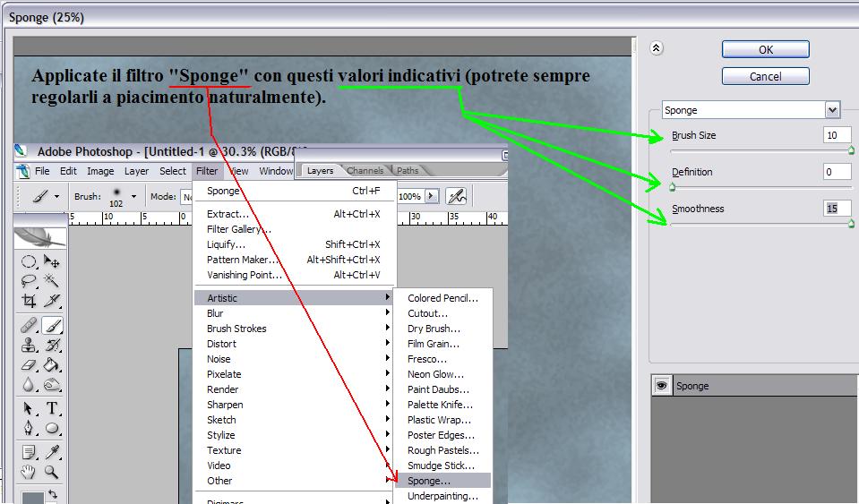Choose Last Filter Sponge Ctrl+F entry

point(293,191)
